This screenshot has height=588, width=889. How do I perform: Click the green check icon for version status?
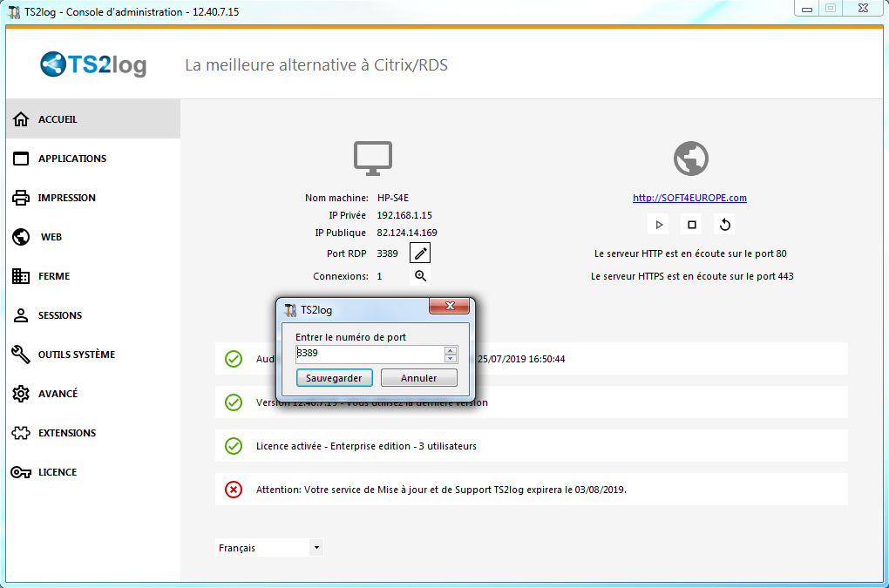coord(234,402)
